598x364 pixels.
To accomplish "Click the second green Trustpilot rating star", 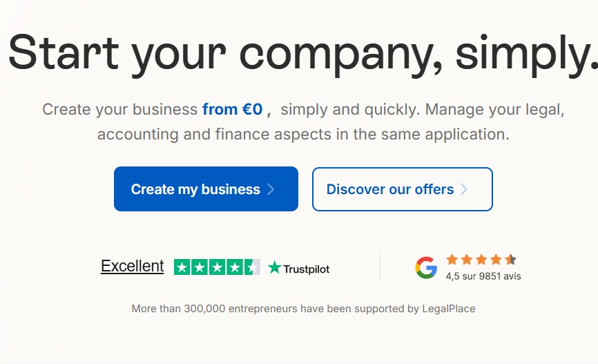I will coord(200,267).
